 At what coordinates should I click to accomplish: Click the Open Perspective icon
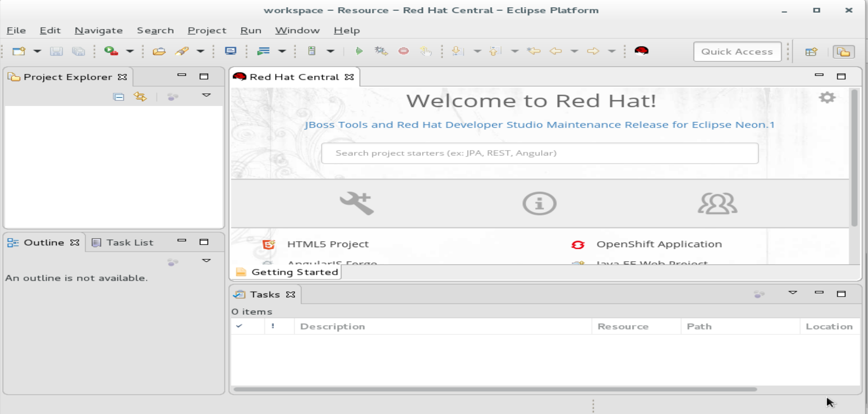pos(811,52)
